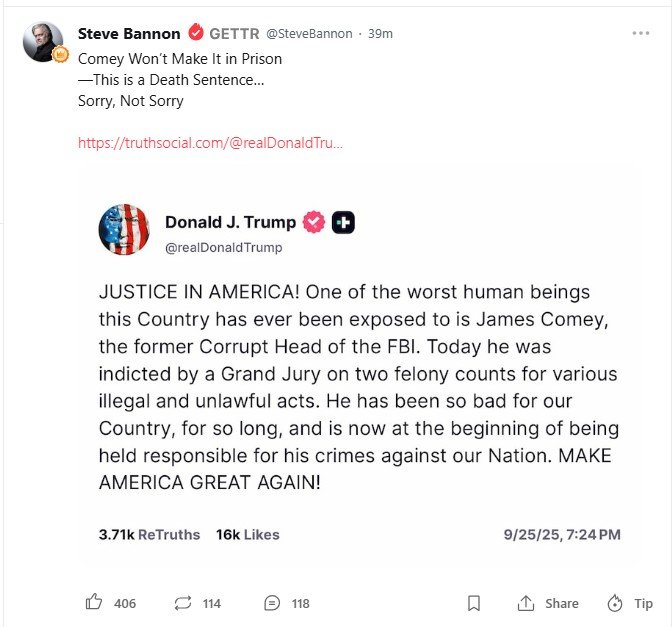This screenshot has width=672, height=627.
Task: Click Steve Bannon's red verified badge
Action: 196,32
